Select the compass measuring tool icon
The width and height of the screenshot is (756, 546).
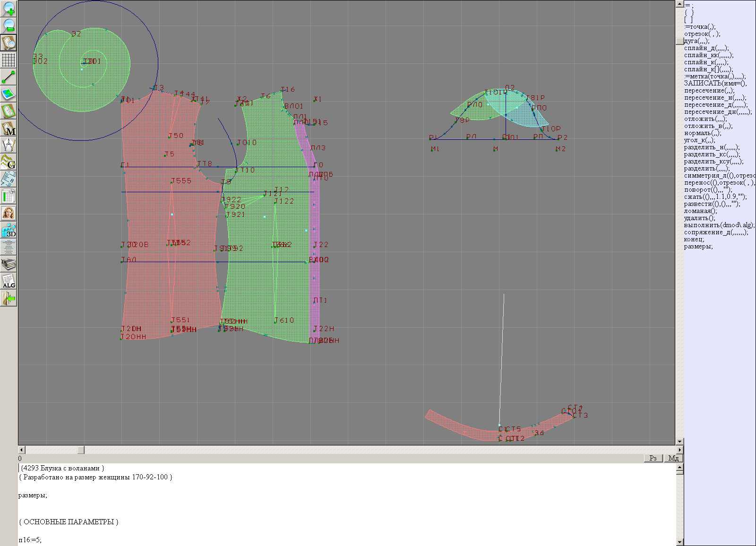(x=9, y=145)
